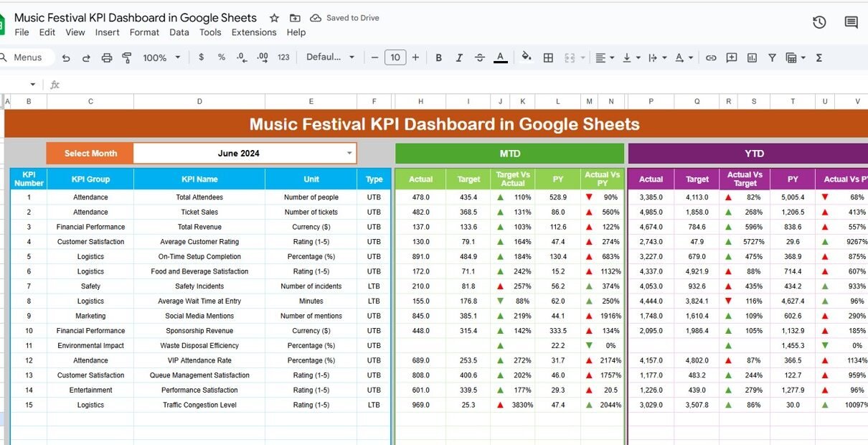Open the View menu

75,32
